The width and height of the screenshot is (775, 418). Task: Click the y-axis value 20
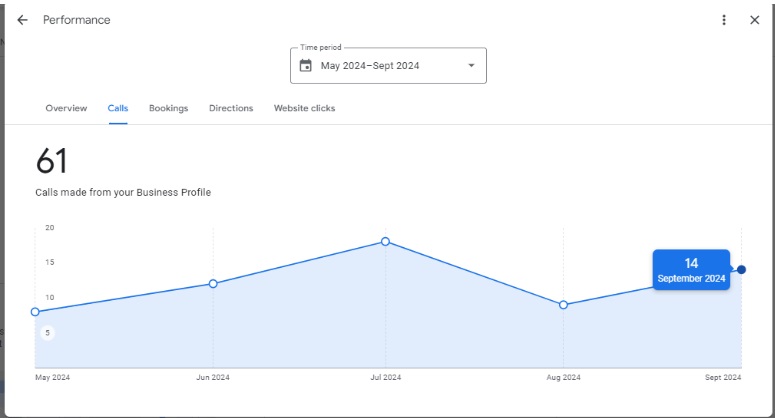pos(50,228)
